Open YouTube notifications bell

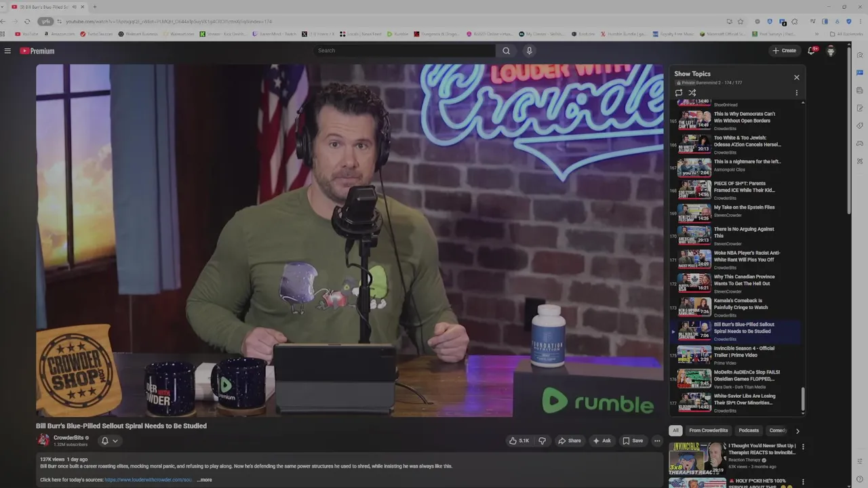coord(812,51)
